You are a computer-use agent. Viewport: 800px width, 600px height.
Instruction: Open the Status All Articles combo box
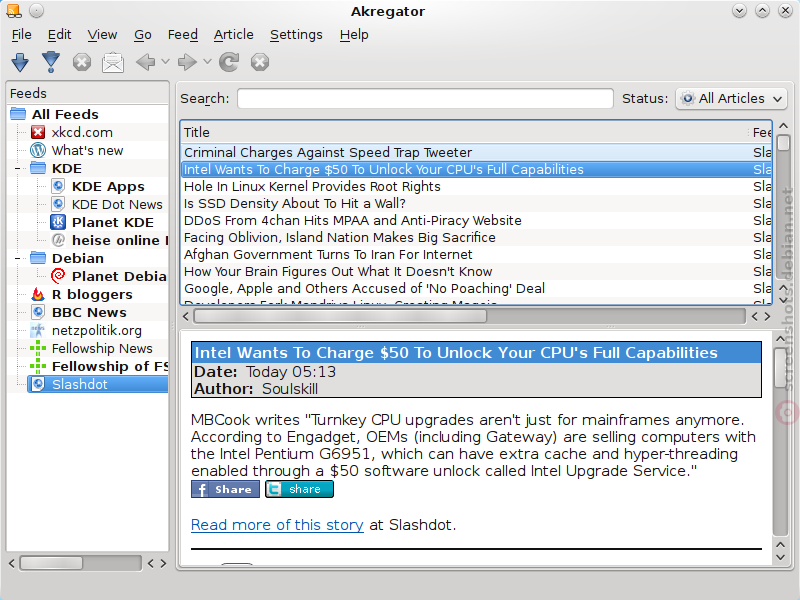click(731, 98)
